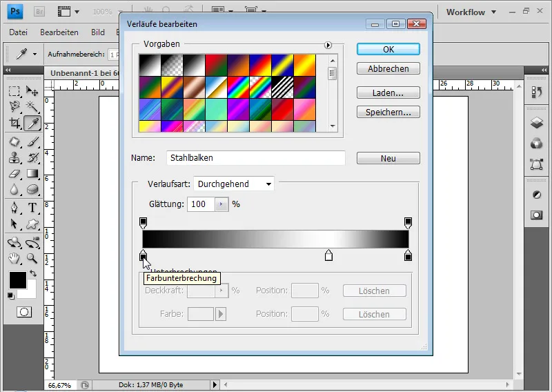Viewport: 552px width, 392px height.
Task: Open History panel icon in right dock
Action: pos(537,92)
